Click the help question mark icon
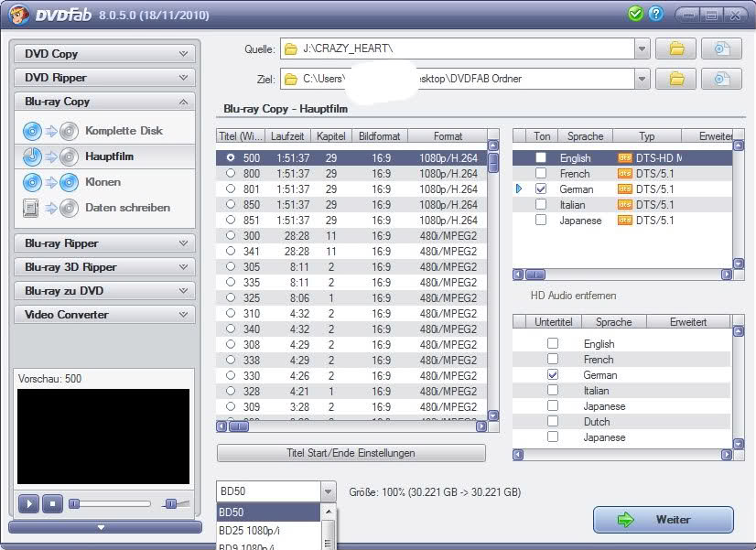This screenshot has width=756, height=550. click(x=655, y=14)
